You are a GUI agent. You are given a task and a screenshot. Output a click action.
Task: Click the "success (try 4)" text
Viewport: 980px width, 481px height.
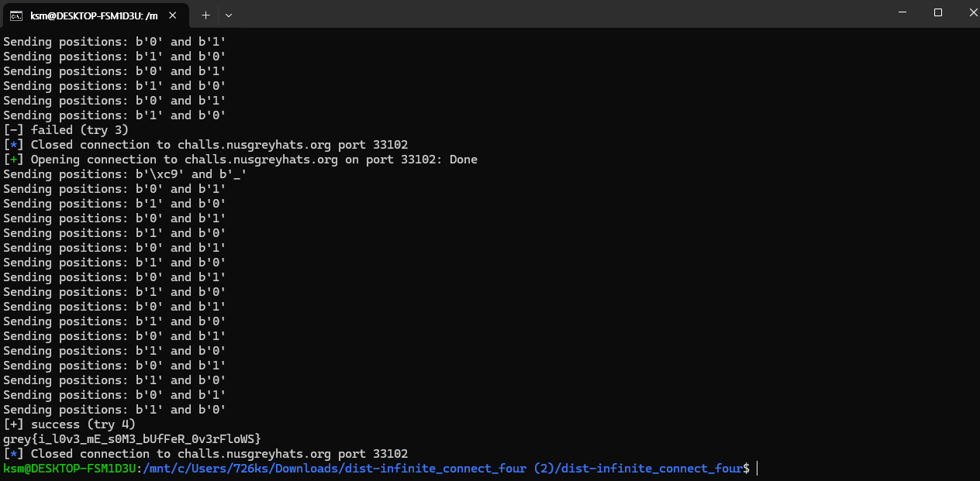pos(83,424)
